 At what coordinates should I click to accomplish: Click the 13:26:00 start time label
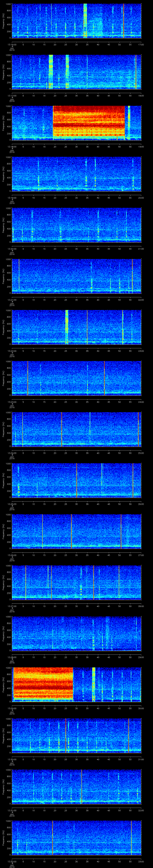[12, 555]
